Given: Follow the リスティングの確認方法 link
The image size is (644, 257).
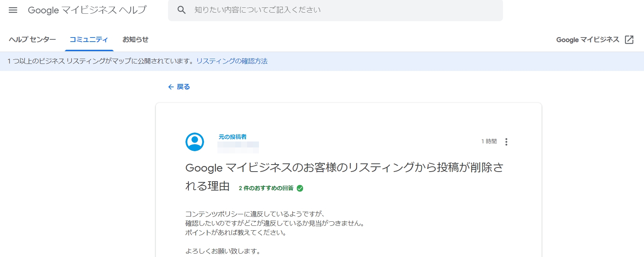Looking at the screenshot, I should click(x=232, y=61).
